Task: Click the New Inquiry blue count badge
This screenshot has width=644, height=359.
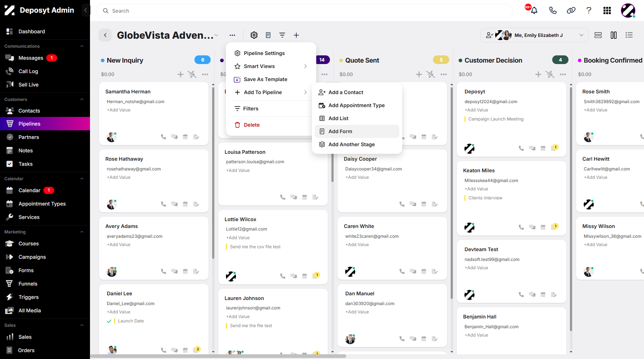Action: pos(203,60)
